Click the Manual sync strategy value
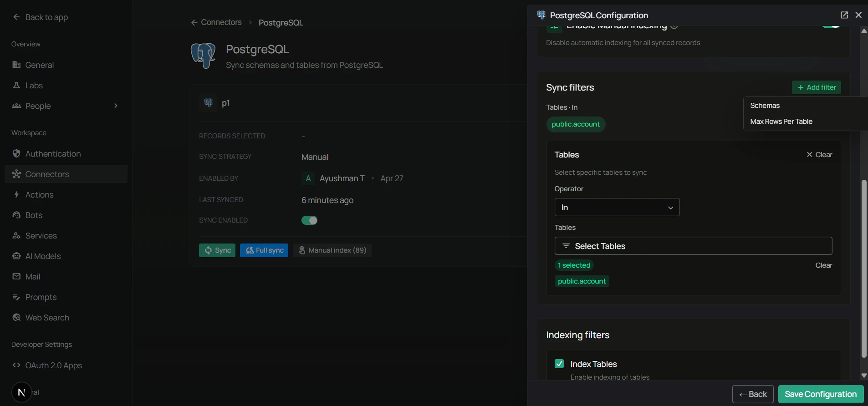 tap(315, 157)
